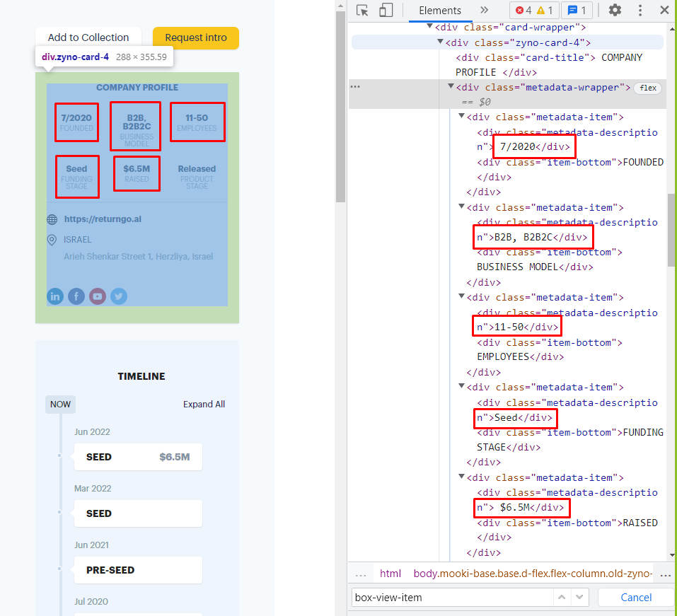Screen dimensions: 677x616
Task: Focus the box-view-item search field
Action: 452,598
